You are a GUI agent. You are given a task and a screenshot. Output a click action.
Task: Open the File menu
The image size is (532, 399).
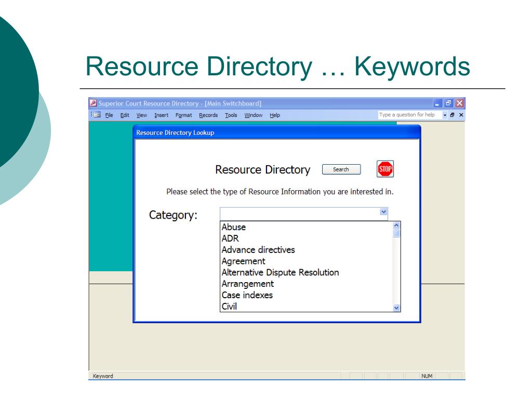109,115
